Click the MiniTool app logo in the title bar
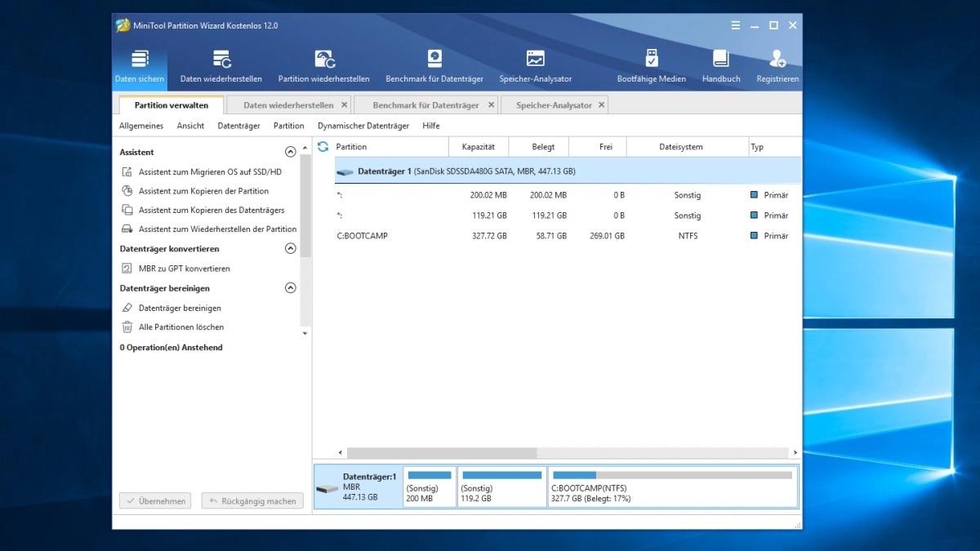Screen dimensions: 980x551 (x=123, y=25)
